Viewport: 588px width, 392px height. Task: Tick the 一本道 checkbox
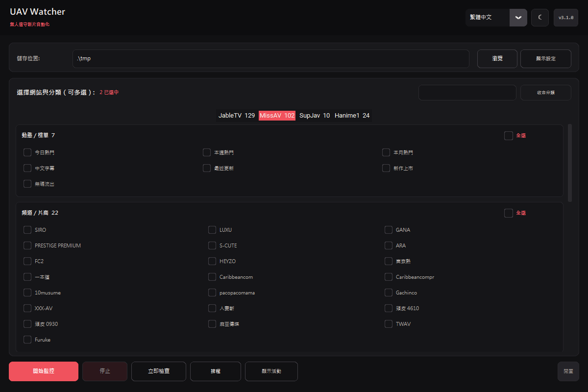27,277
